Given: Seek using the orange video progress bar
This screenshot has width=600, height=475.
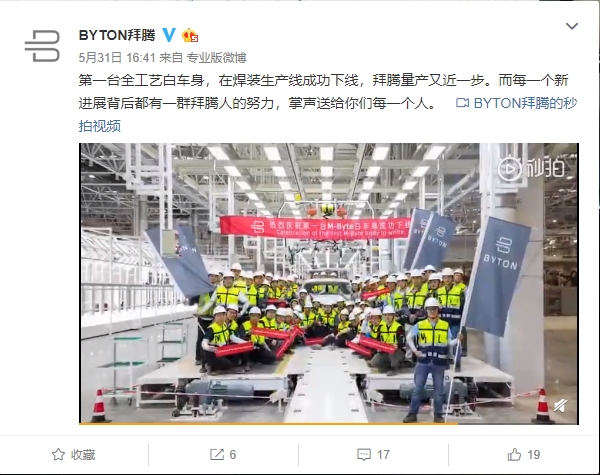Looking at the screenshot, I should click(329, 423).
